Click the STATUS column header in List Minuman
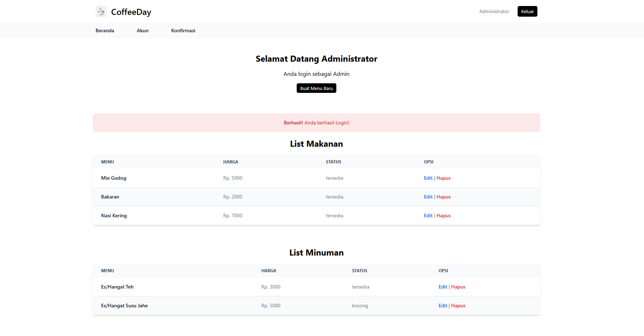The image size is (644, 336). click(x=359, y=270)
